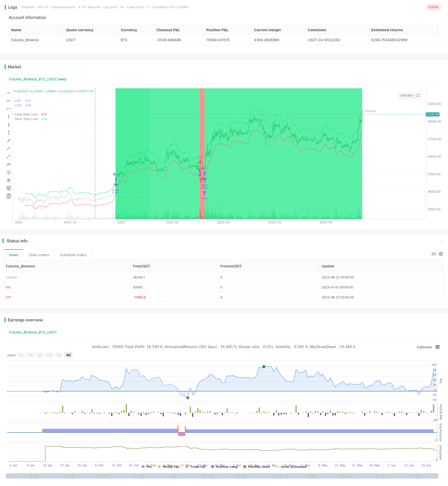This screenshot has height=486, width=448.
Task: Select the diagonal segment line tool
Action: click(x=9, y=156)
